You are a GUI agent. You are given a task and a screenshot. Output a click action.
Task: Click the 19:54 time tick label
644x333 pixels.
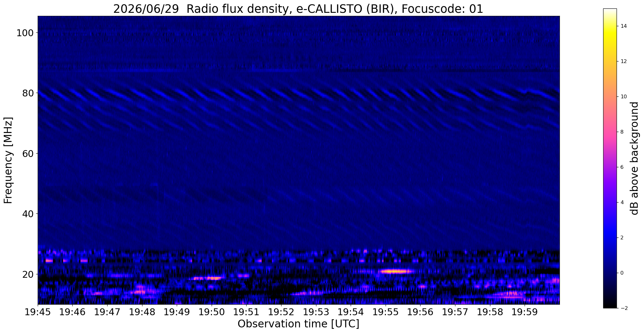351,312
